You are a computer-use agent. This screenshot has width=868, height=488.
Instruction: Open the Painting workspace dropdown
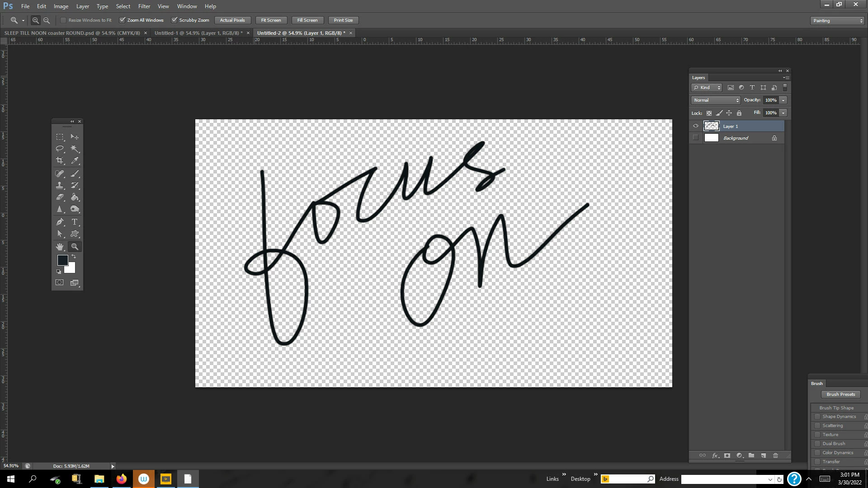pyautogui.click(x=837, y=21)
